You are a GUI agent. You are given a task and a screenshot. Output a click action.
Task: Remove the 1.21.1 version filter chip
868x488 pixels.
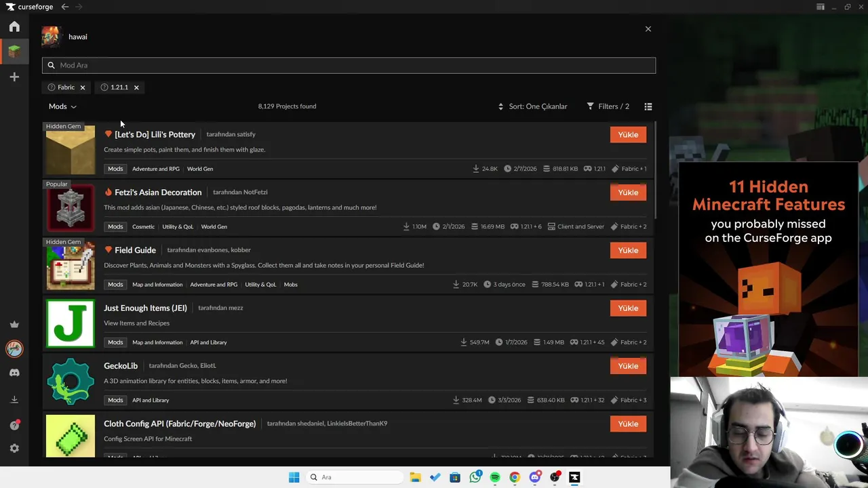(136, 87)
